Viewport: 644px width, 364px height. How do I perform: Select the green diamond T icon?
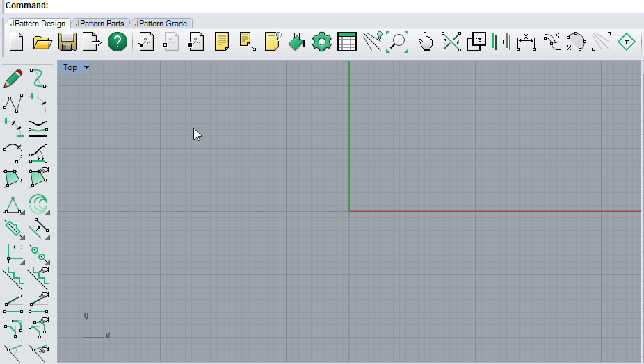tap(627, 42)
